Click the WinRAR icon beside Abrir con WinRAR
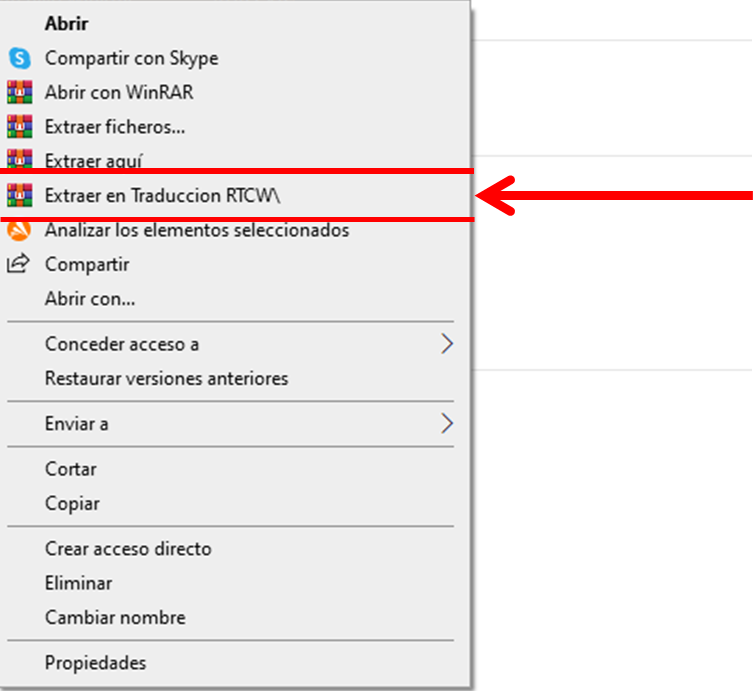The width and height of the screenshot is (753, 691). click(19, 93)
